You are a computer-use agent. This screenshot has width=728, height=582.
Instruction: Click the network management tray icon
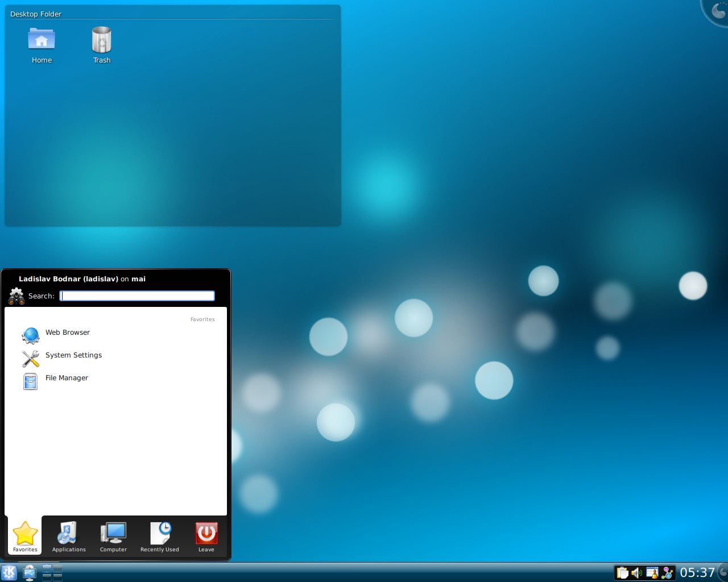click(x=667, y=572)
